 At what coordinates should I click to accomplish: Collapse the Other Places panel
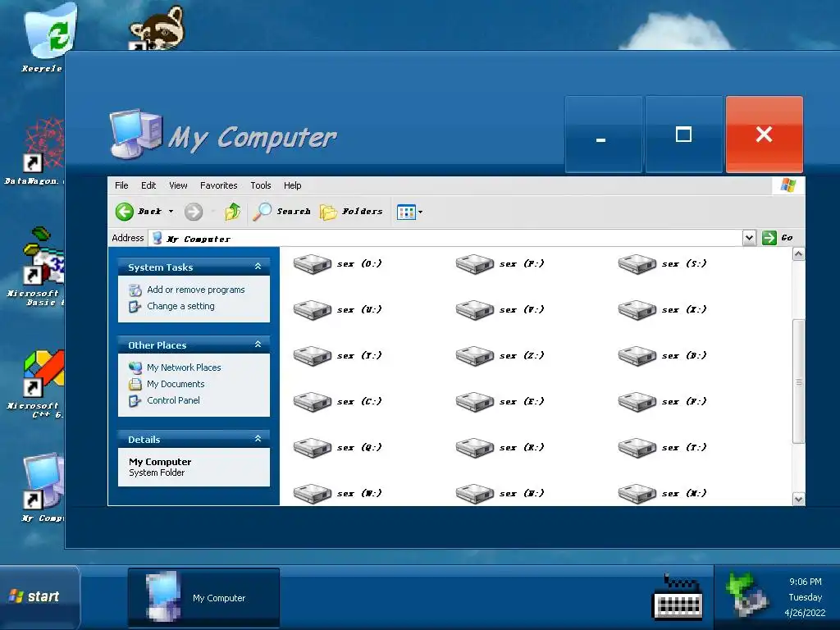pos(258,345)
